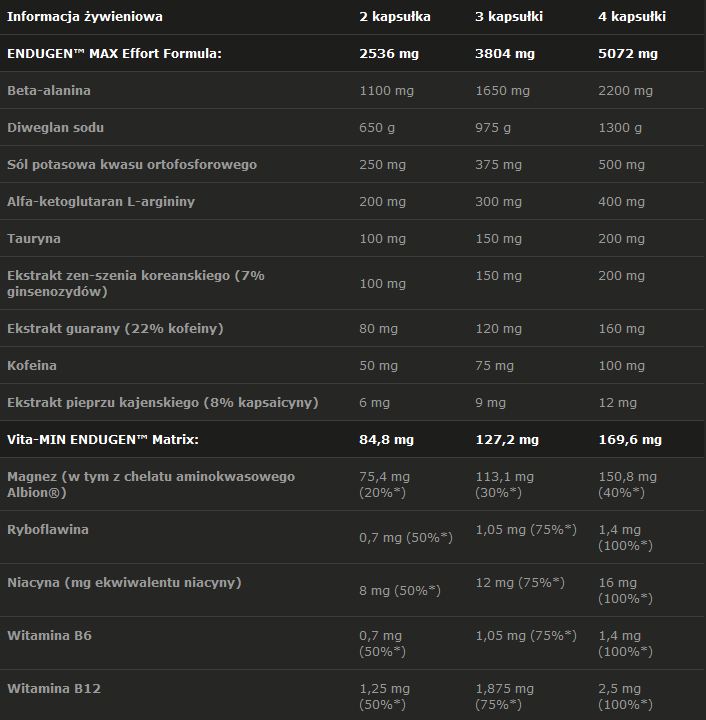
Task: Click the '120 mg' value
Action: pyautogui.click(x=498, y=329)
